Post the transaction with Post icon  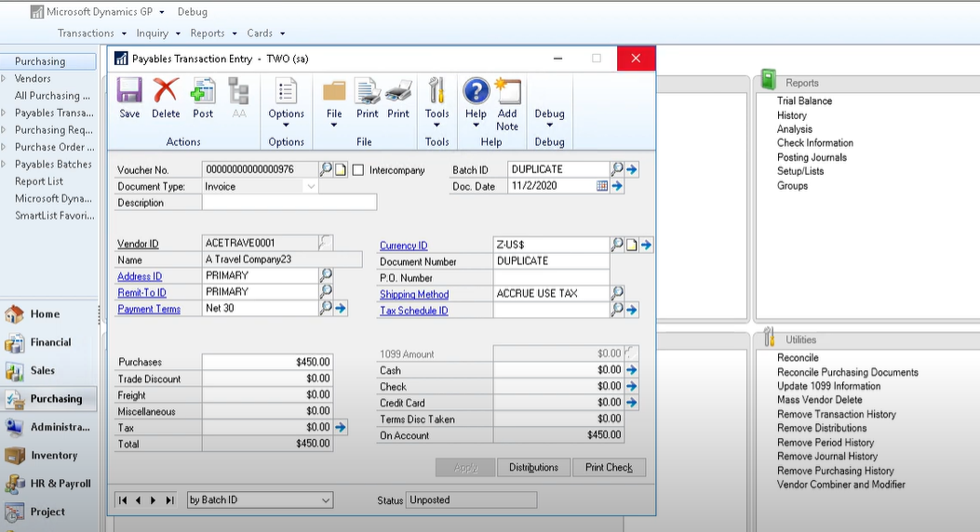tap(203, 98)
